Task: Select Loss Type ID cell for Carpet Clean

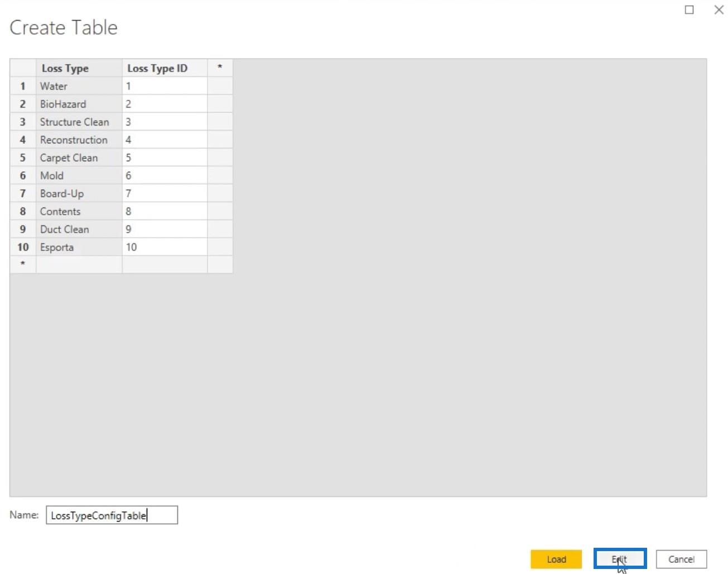Action: (x=165, y=157)
